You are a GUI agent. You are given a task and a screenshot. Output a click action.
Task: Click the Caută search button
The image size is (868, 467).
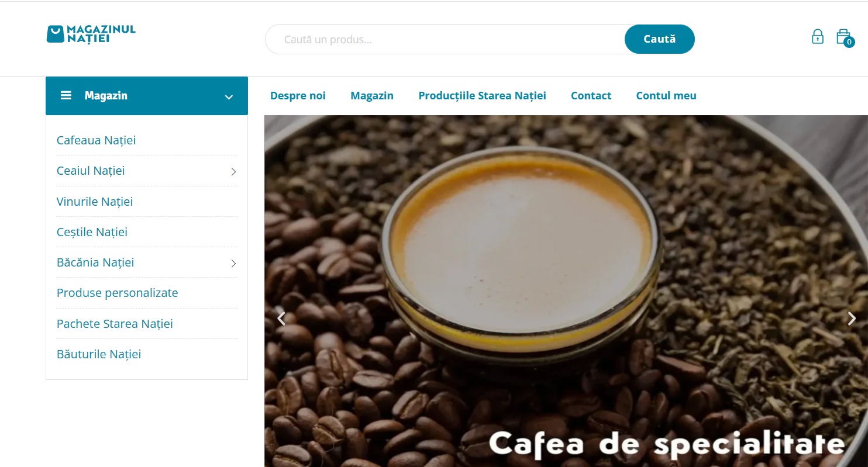660,39
